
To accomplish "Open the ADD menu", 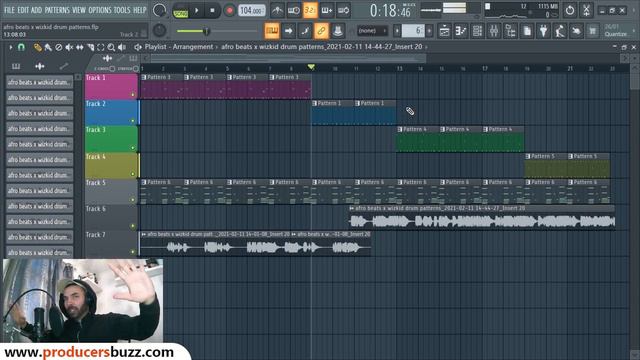I will [36, 10].
